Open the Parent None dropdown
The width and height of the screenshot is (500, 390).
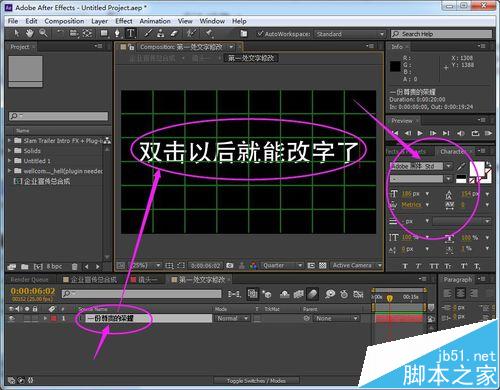click(x=336, y=318)
